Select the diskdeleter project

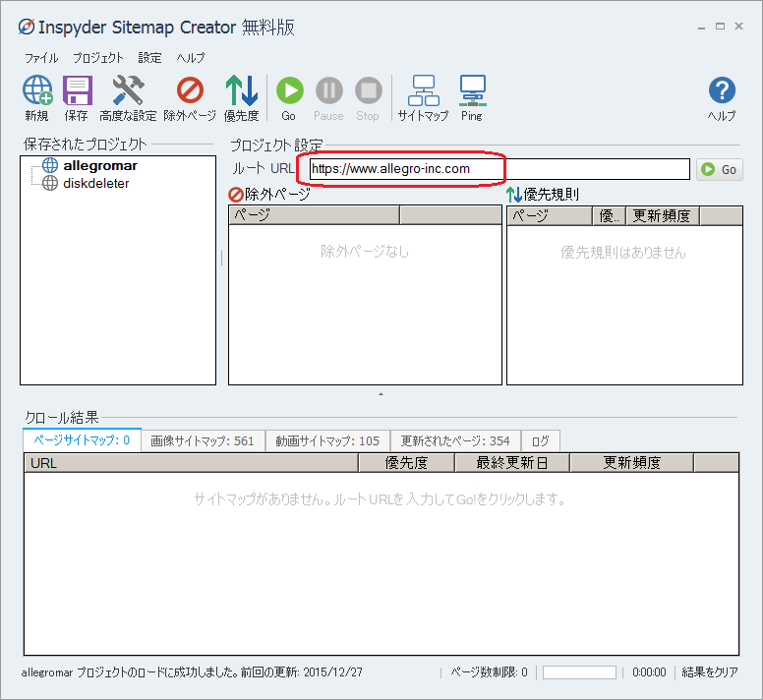tap(95, 184)
